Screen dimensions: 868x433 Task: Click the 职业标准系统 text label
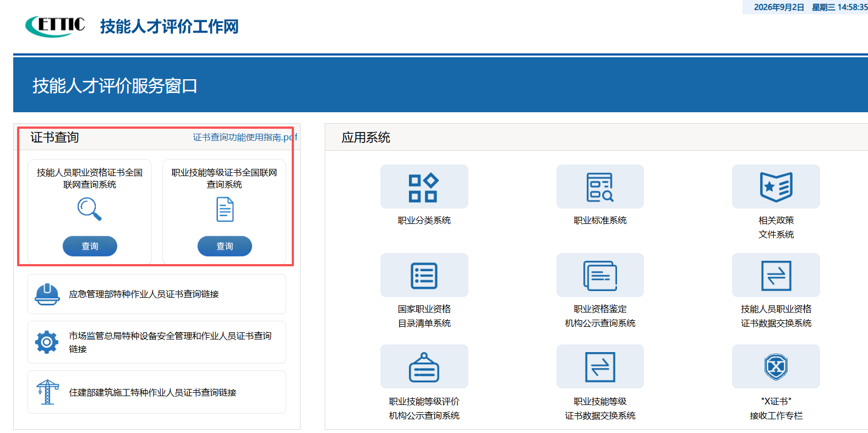pyautogui.click(x=600, y=220)
